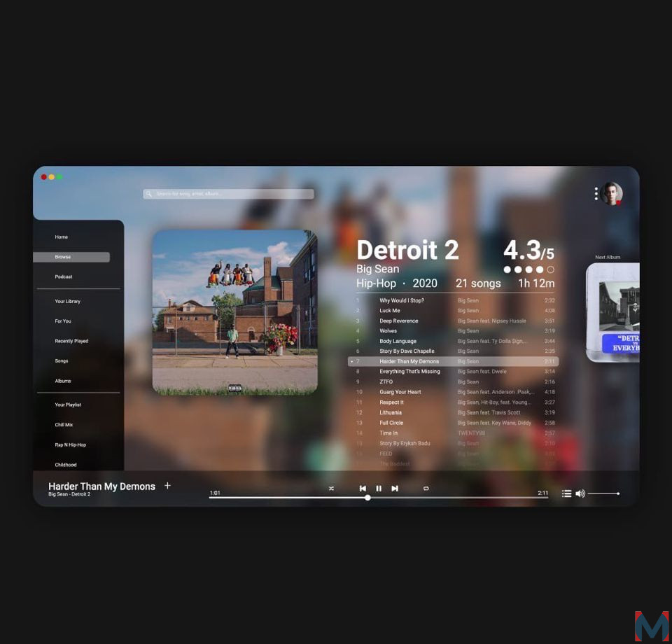Open Your Library section
The height and width of the screenshot is (644, 672).
click(67, 301)
